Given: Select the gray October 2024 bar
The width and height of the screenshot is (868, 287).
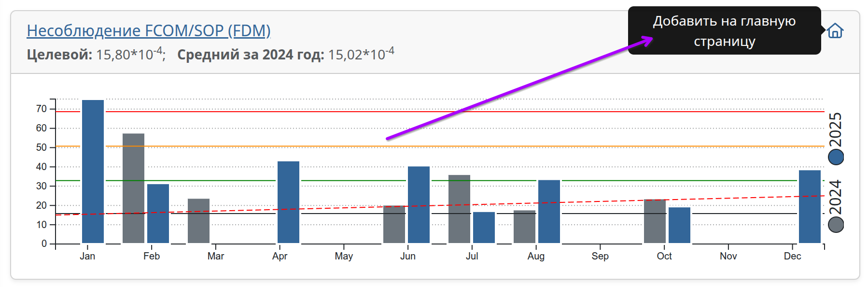Looking at the screenshot, I should point(655,221).
